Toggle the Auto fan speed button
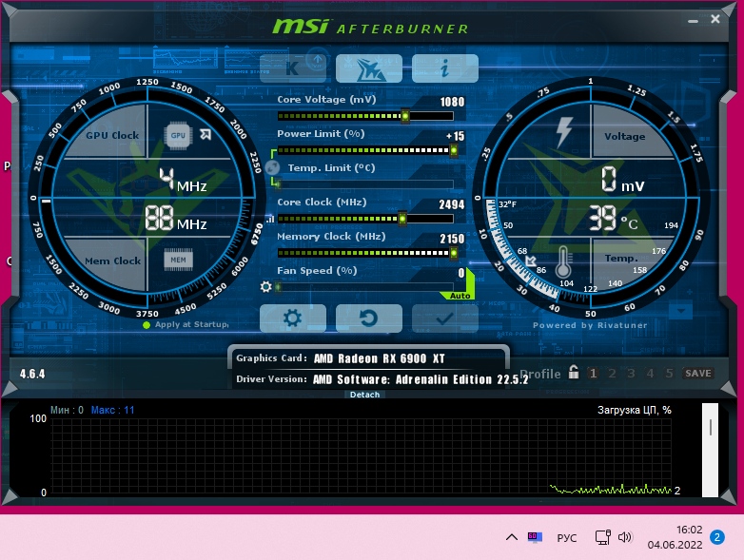Image resolution: width=744 pixels, height=560 pixels. 460,296
